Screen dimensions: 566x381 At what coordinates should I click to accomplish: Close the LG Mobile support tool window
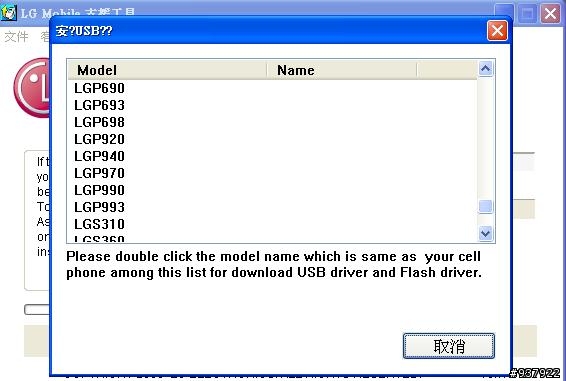(x=550, y=14)
